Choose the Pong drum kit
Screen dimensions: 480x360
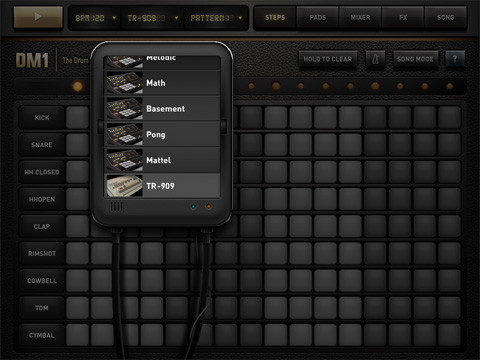point(162,134)
